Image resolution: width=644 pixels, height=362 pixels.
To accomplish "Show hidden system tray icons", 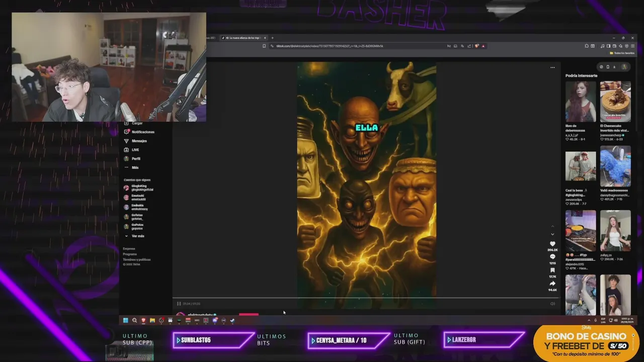I will pyautogui.click(x=589, y=320).
